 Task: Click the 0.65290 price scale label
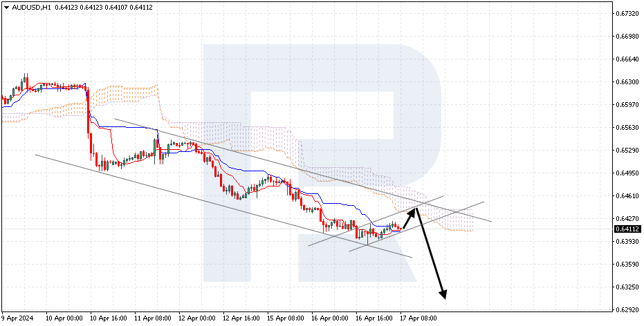pos(626,150)
